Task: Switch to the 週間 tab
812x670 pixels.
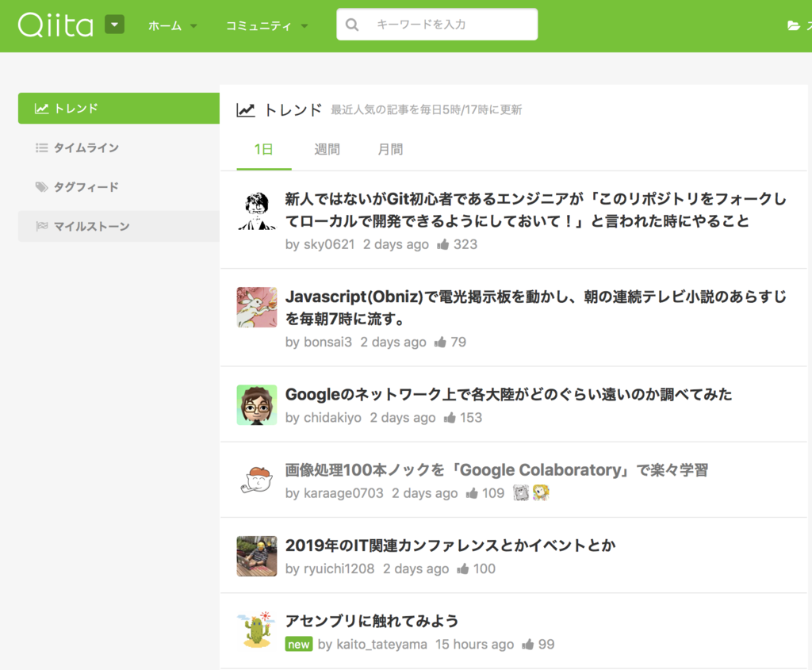Action: pyautogui.click(x=327, y=149)
